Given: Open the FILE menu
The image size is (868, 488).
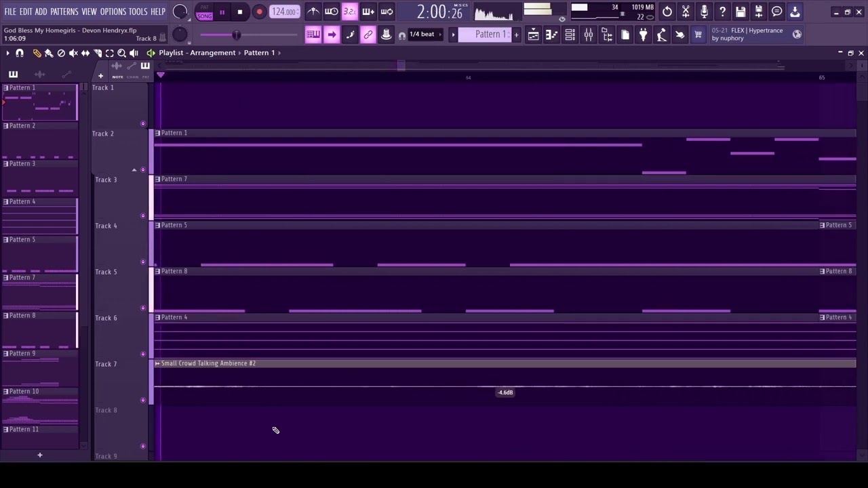Looking at the screenshot, I should point(10,12).
